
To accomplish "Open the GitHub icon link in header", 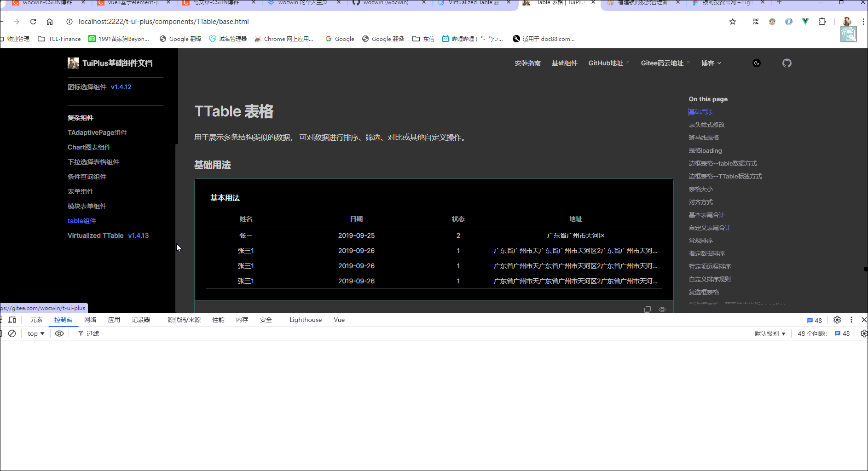I will (x=787, y=63).
